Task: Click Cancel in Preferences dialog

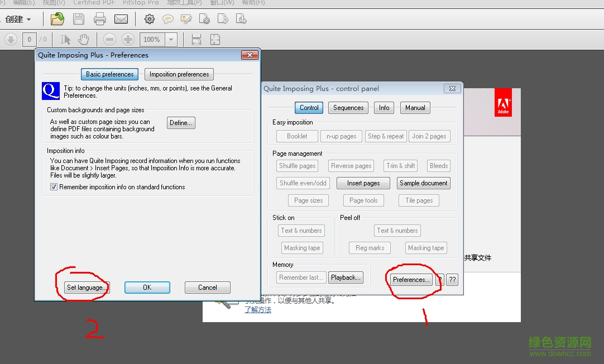Action: coord(208,288)
